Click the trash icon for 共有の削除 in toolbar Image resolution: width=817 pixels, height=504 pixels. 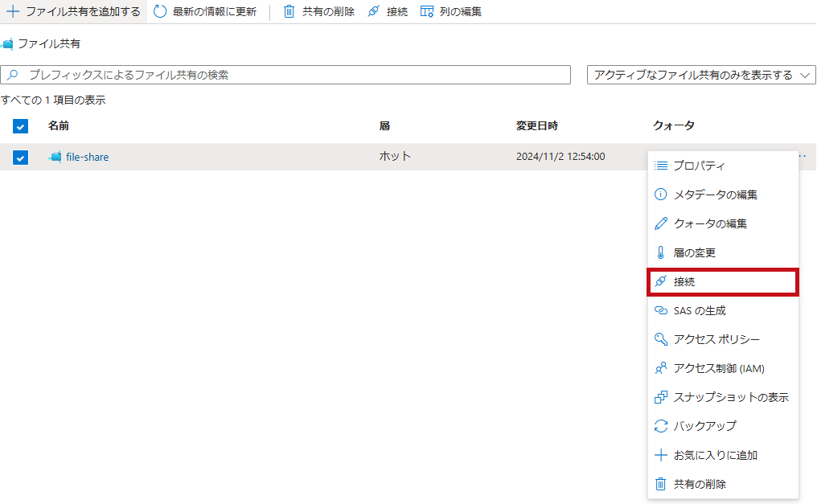289,12
